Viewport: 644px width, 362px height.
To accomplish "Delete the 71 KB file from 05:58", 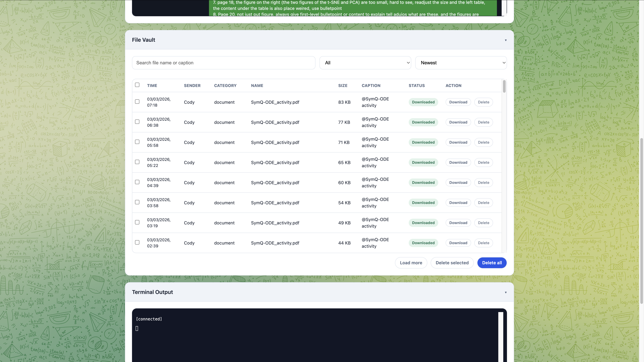I will [x=484, y=142].
